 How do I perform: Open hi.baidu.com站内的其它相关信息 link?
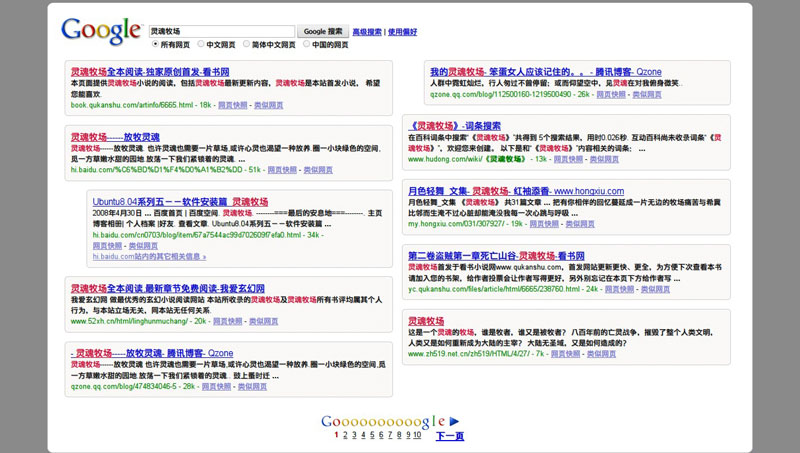point(149,257)
